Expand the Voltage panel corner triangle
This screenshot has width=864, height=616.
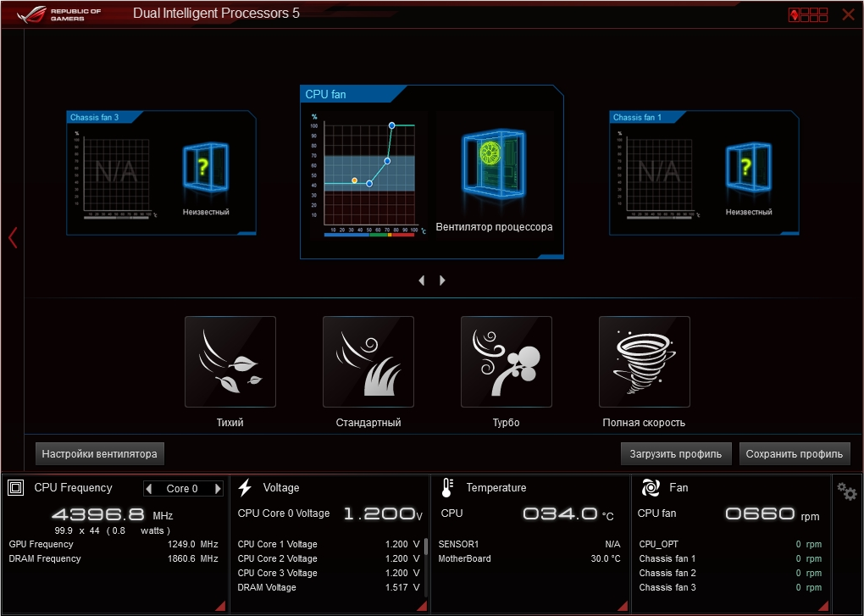(x=422, y=606)
